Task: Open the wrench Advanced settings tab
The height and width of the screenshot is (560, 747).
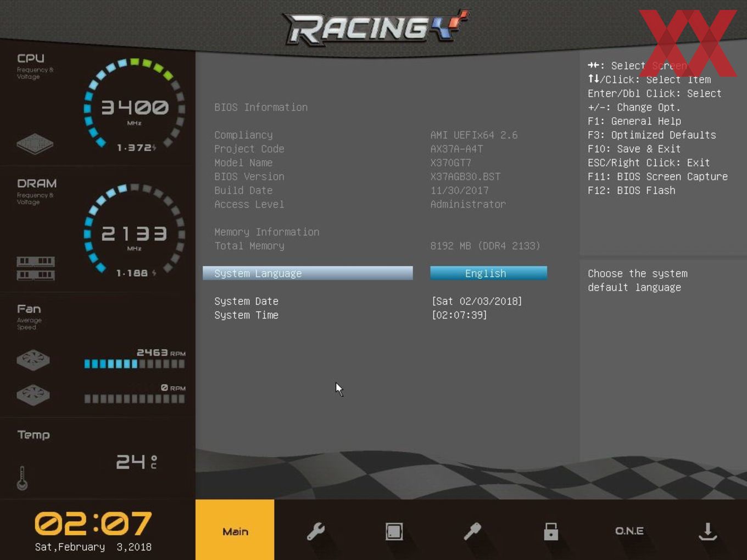Action: pyautogui.click(x=315, y=531)
